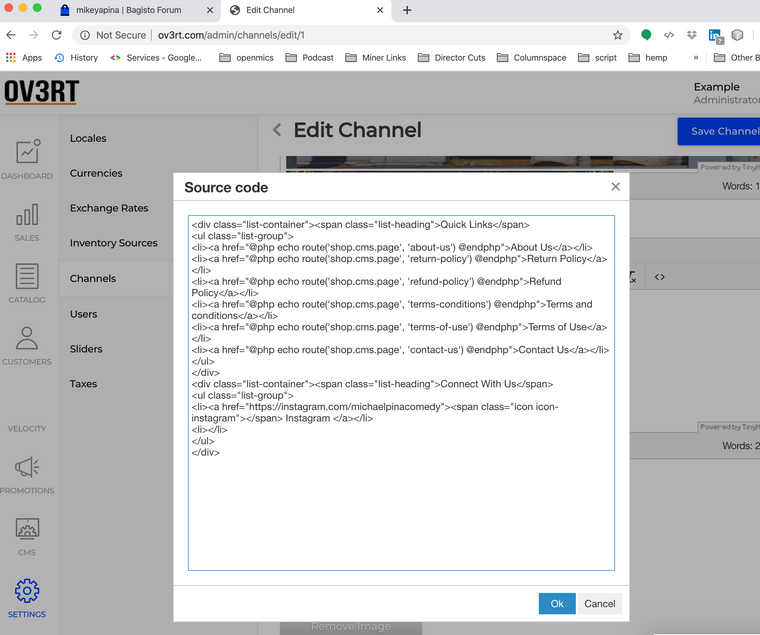Close the Source code dialog
The height and width of the screenshot is (635, 760).
616,187
